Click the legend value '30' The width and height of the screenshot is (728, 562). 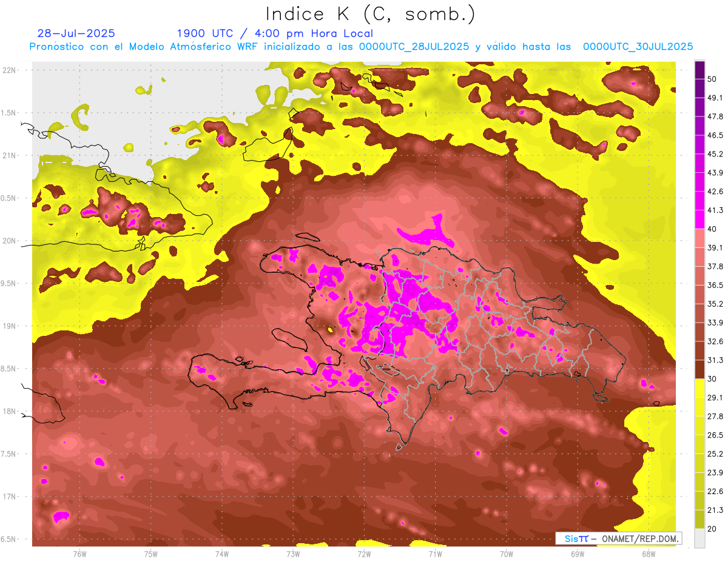pos(712,379)
